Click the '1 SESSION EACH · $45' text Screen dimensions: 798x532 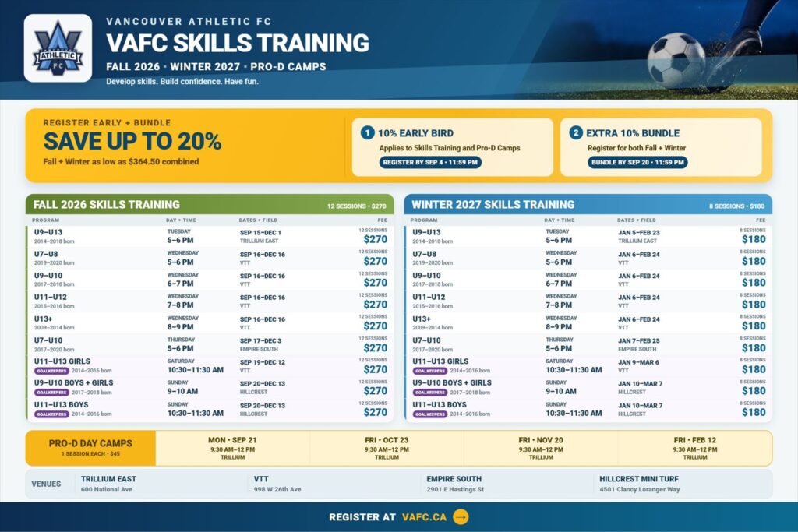coord(90,453)
